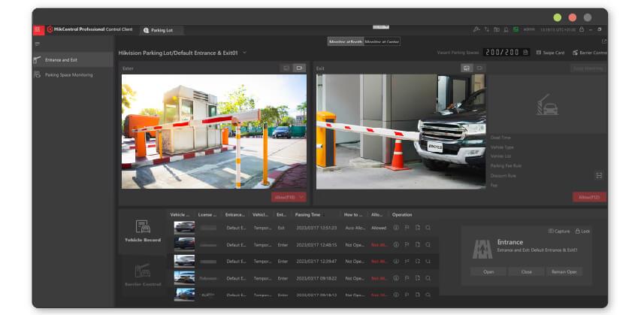Flag the 09:18:22 vehicle record

pos(407,278)
